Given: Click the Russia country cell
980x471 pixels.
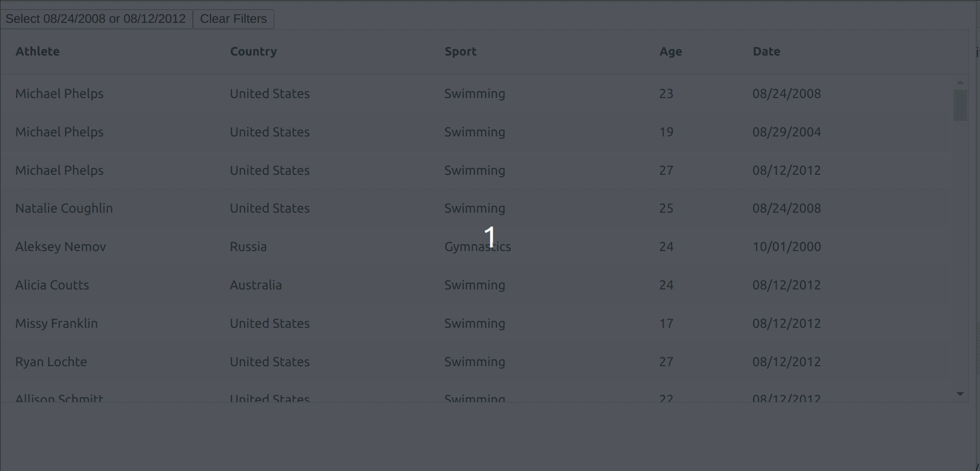Looking at the screenshot, I should click(x=248, y=247).
